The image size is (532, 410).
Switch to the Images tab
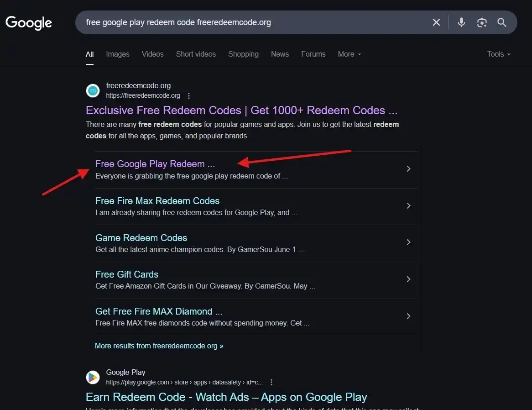point(118,54)
